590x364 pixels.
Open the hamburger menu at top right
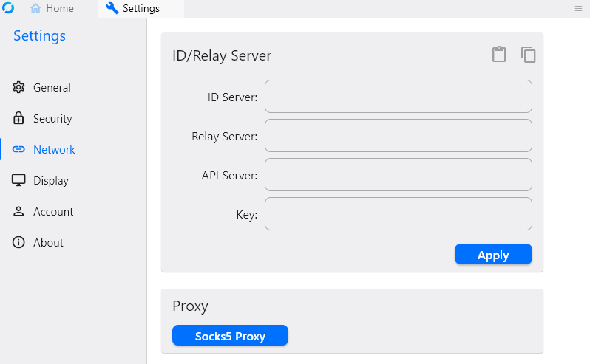tap(578, 9)
